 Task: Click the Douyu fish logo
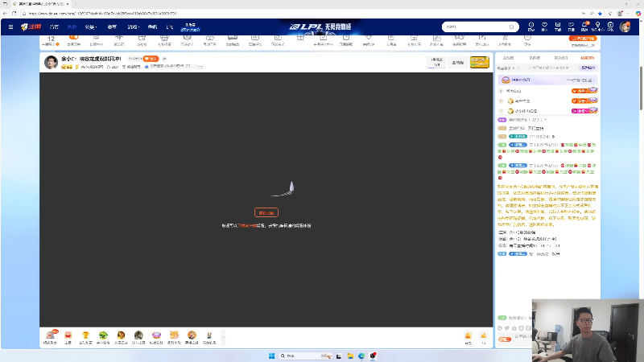point(31,27)
